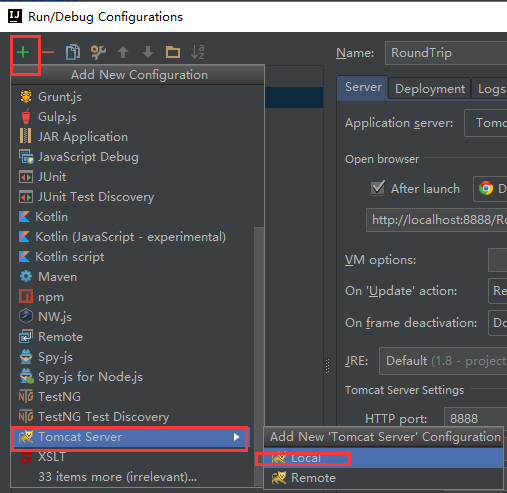
Task: Click the Move Down arrow icon
Action: pos(148,52)
